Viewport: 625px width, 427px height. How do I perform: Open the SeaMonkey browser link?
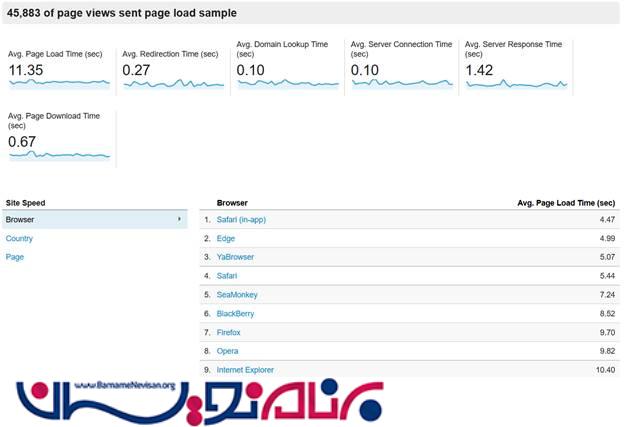(237, 295)
